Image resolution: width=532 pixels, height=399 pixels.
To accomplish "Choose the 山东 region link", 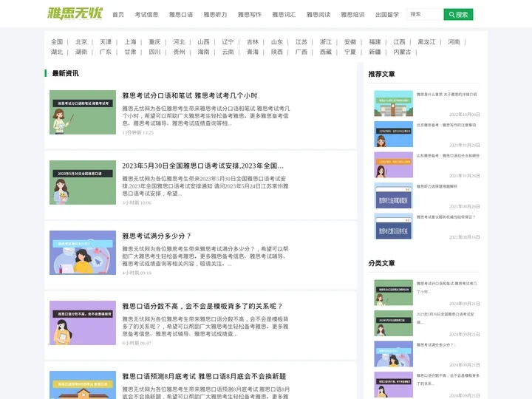I will [x=277, y=41].
